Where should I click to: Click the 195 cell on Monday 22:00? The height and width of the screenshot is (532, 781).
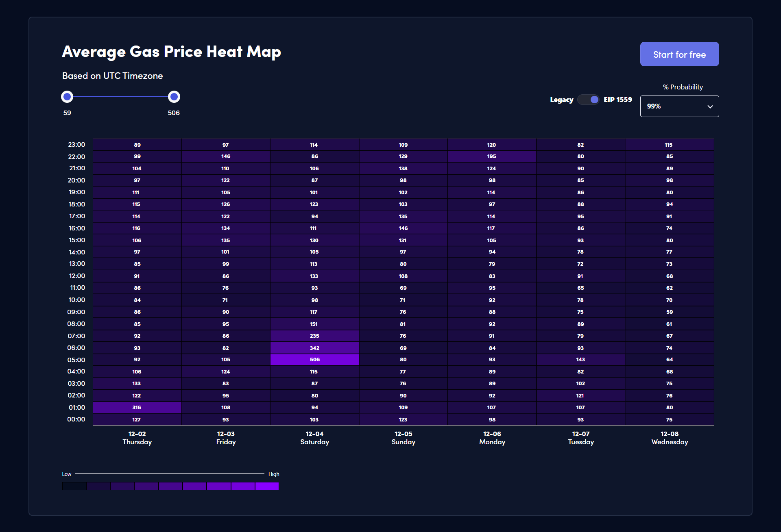click(x=492, y=156)
